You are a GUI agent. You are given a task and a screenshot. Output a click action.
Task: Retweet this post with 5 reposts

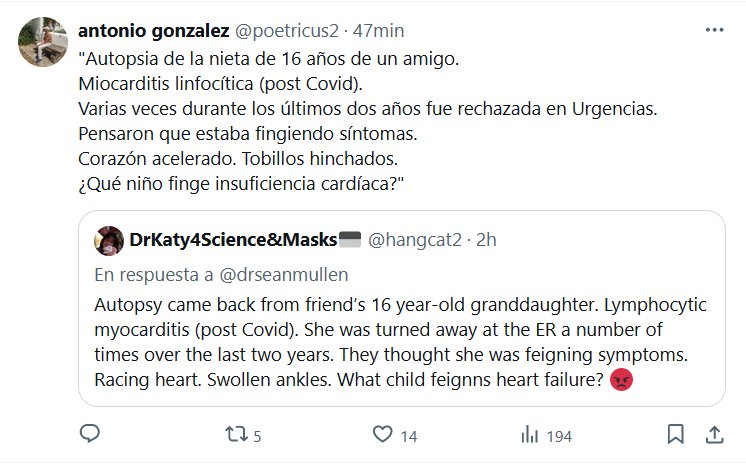pos(236,435)
